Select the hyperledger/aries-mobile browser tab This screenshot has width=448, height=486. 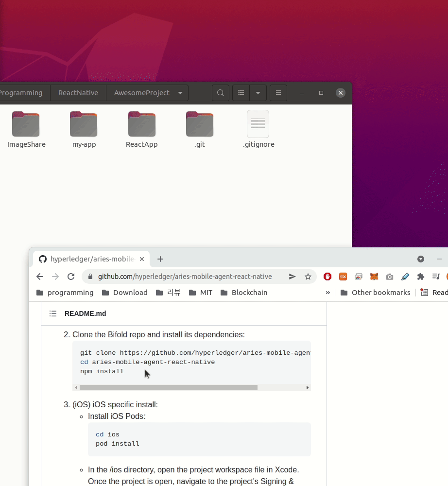[91, 259]
